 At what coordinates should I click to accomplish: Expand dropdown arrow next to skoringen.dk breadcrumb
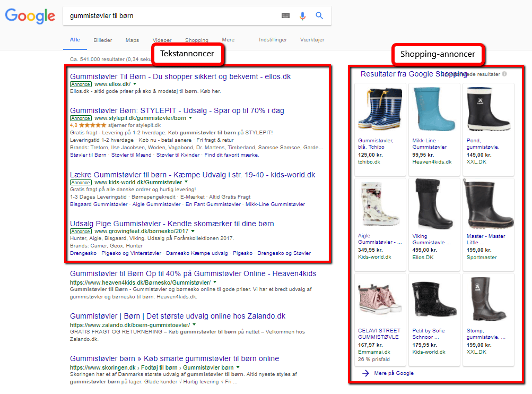coord(238,367)
